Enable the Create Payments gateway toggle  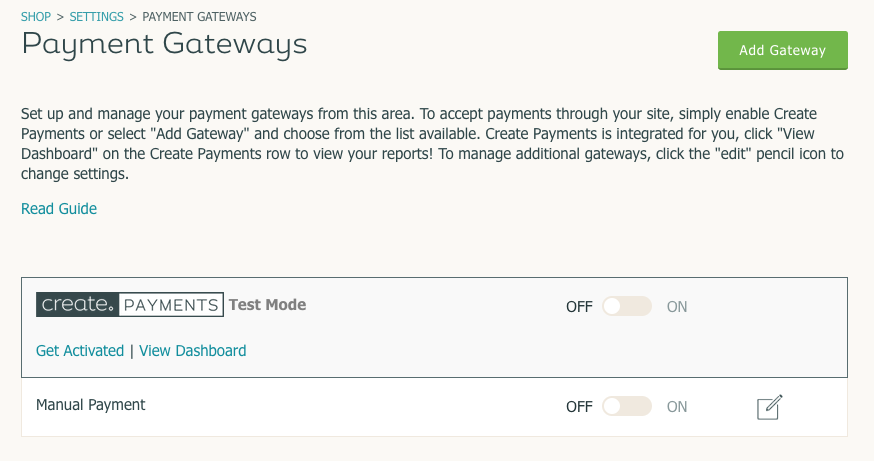[627, 306]
